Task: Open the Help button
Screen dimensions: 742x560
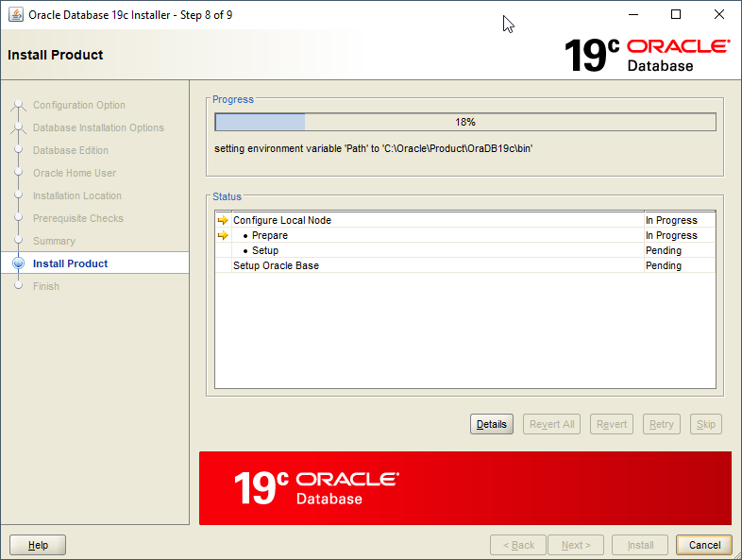Action: pos(38,545)
